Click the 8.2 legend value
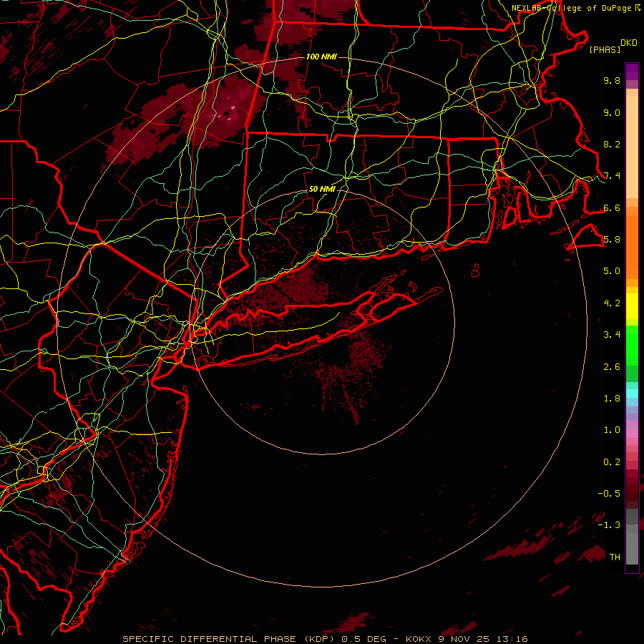The image size is (644, 644). pos(612,144)
